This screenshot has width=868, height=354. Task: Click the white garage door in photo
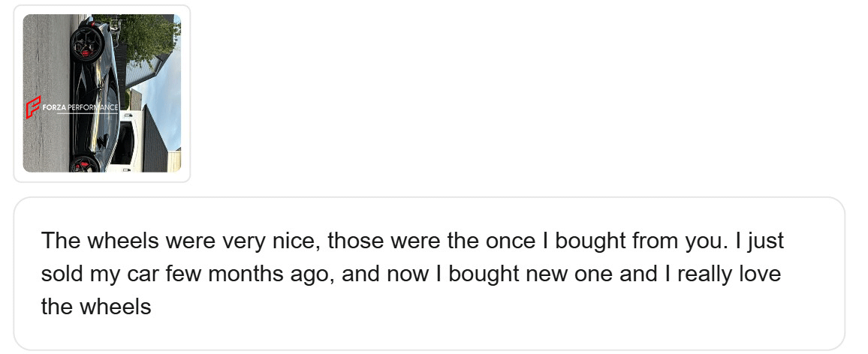click(128, 142)
